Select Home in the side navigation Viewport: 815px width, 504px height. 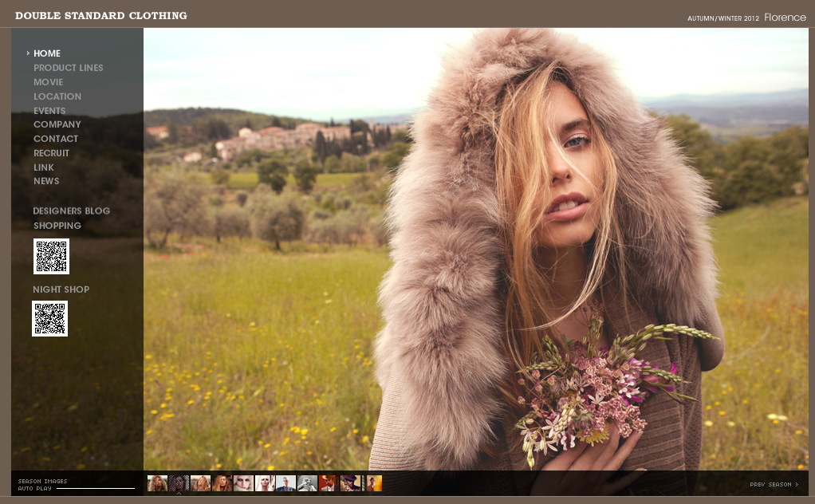pyautogui.click(x=47, y=53)
